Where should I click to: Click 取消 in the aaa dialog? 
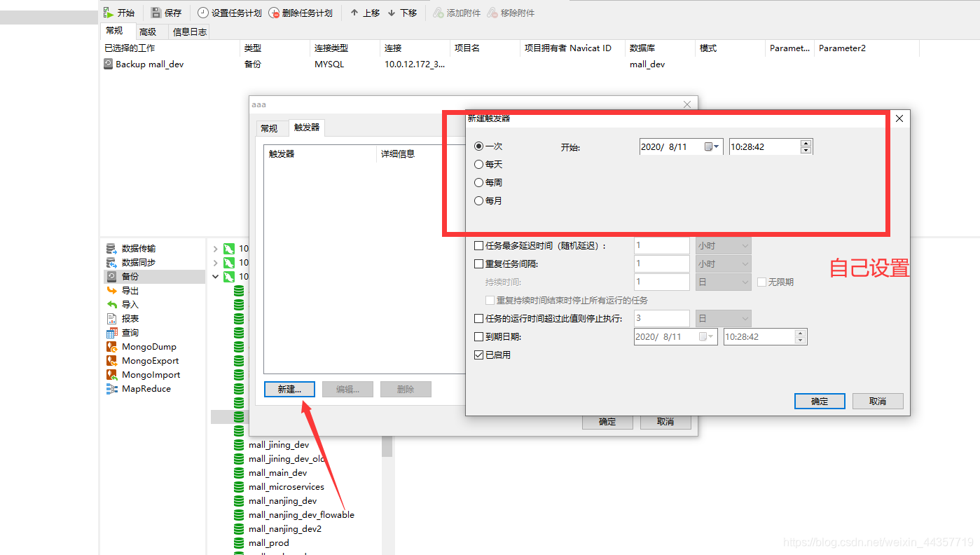tap(665, 422)
